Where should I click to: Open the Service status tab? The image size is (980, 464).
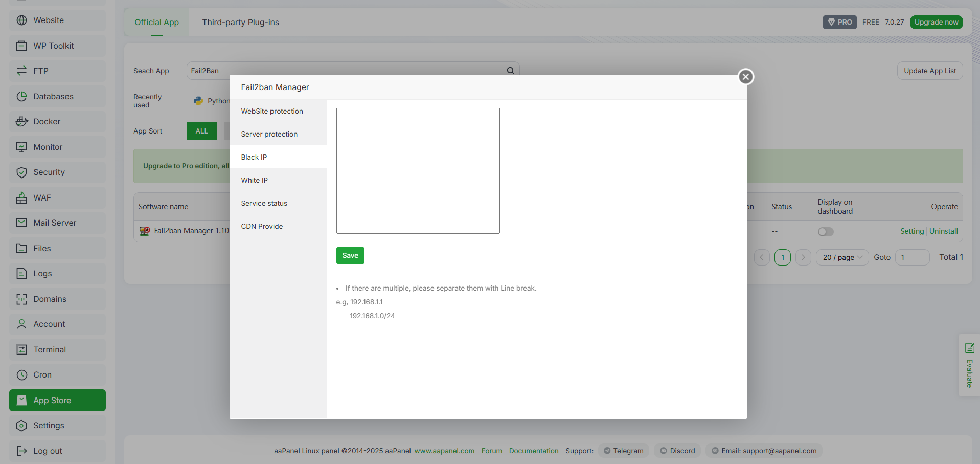click(x=278, y=203)
